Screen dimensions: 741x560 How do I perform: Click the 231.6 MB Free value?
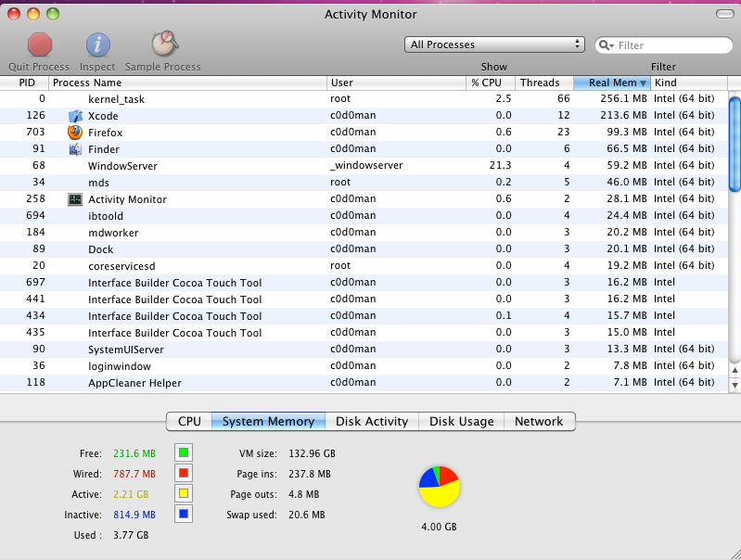[134, 453]
